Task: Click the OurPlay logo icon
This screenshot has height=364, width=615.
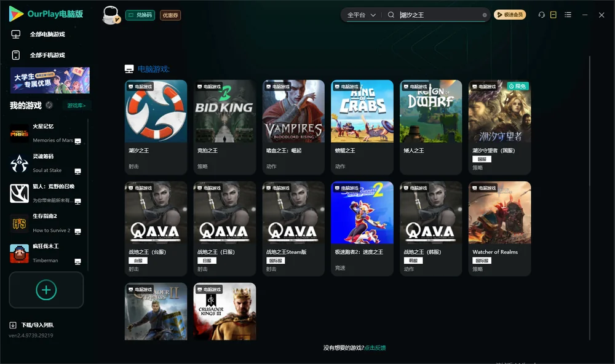Action: (x=16, y=14)
